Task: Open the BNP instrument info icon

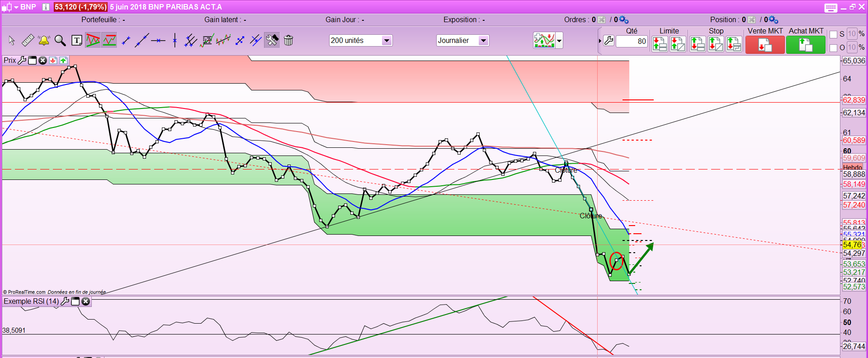Action: [x=46, y=7]
